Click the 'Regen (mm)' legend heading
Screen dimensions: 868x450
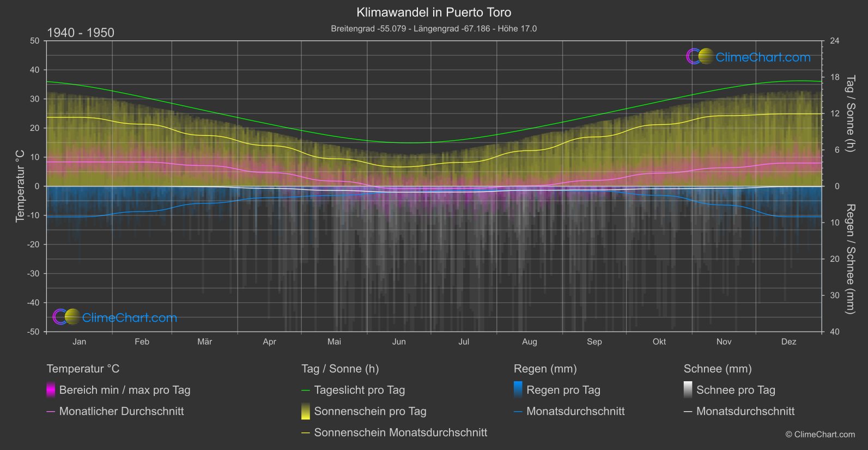pyautogui.click(x=545, y=369)
